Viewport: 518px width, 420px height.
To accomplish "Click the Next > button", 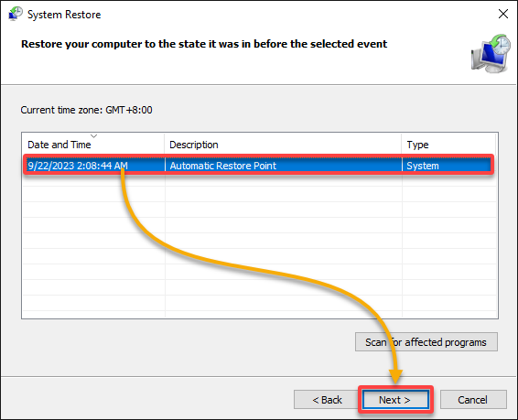I will pos(395,400).
